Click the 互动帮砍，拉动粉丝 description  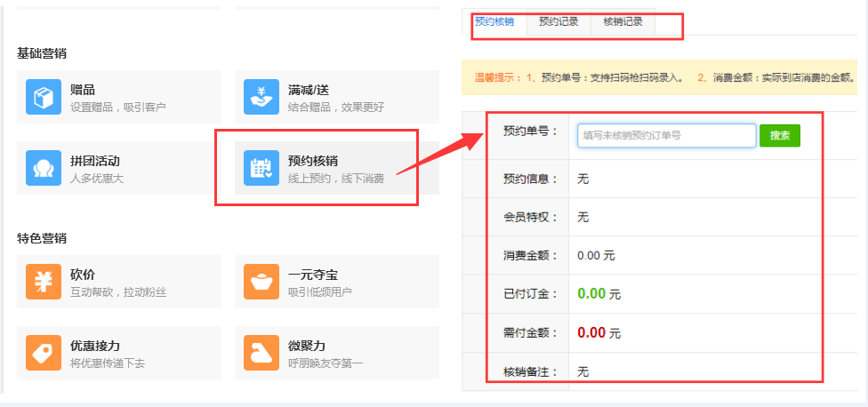pos(118,292)
